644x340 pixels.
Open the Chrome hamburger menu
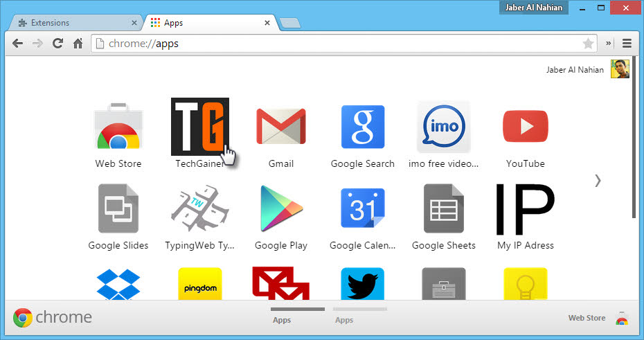pos(627,43)
